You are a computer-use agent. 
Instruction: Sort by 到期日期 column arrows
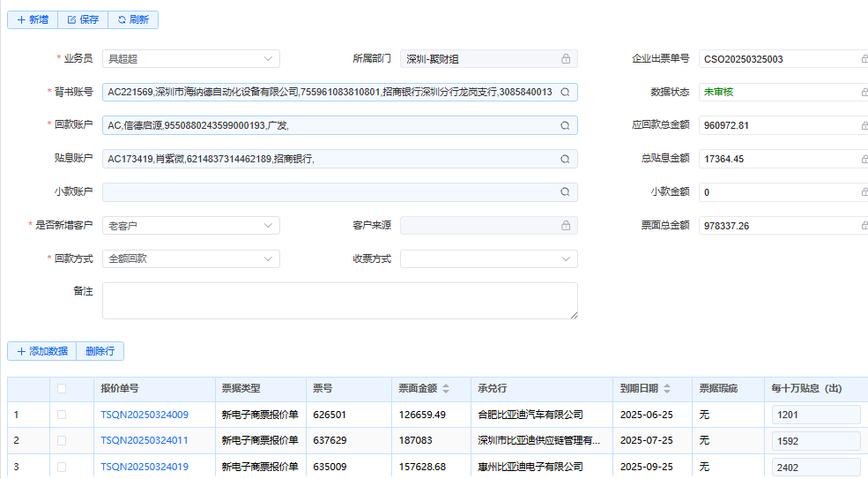pos(667,389)
